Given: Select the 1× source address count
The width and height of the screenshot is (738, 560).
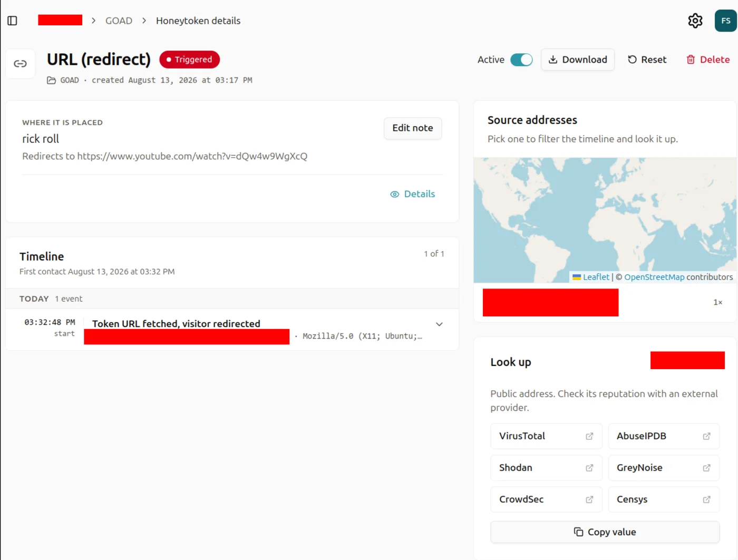Looking at the screenshot, I should [718, 302].
